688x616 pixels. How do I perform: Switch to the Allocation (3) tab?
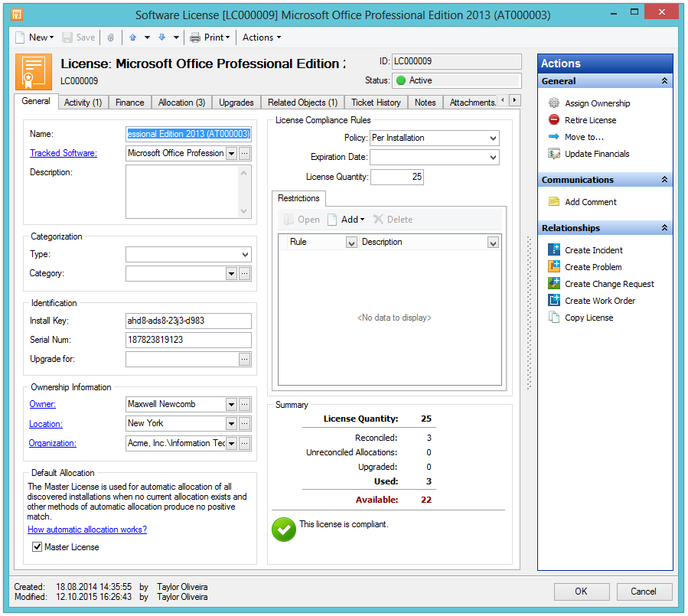181,103
